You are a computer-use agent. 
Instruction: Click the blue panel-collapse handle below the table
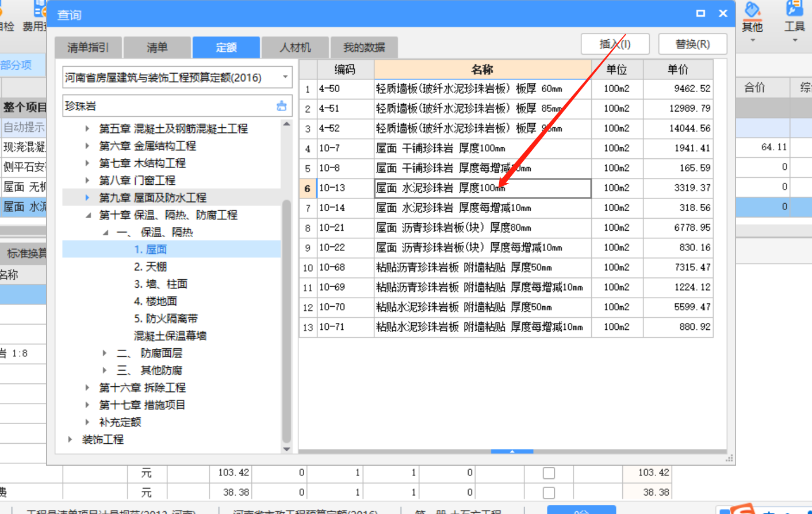point(512,451)
